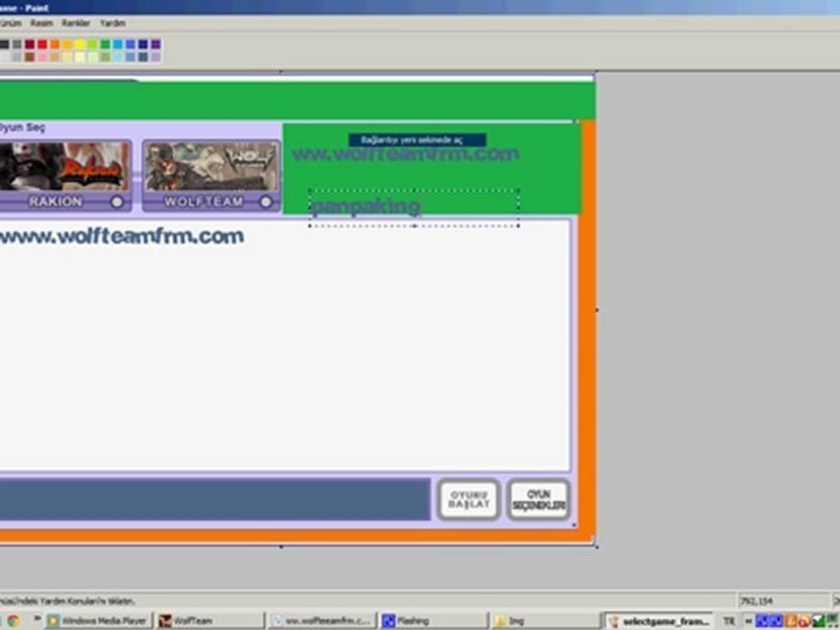Click the panpaking text in the selection
Image resolution: width=840 pixels, height=630 pixels.
coord(366,206)
